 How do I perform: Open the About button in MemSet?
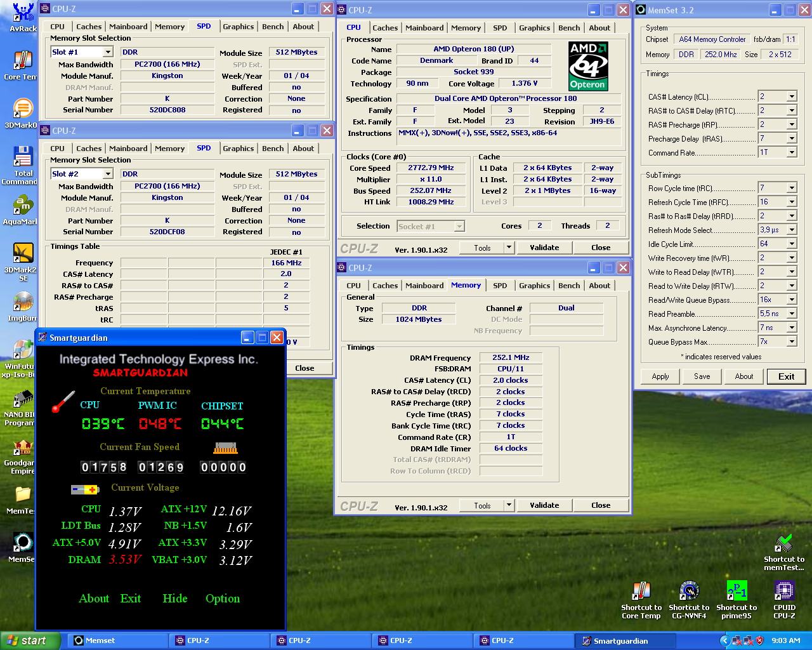click(744, 376)
